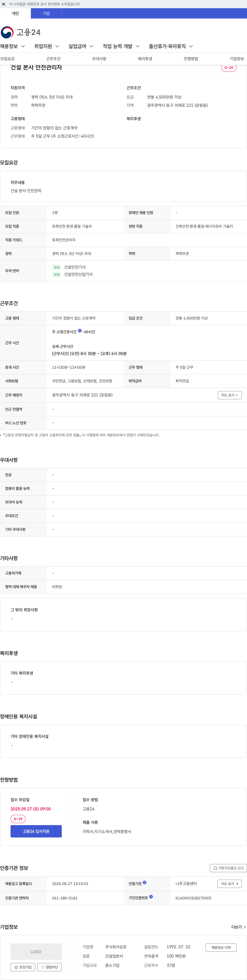Open the 채용정보 이력 button
247x980 pixels.
click(x=221, y=947)
